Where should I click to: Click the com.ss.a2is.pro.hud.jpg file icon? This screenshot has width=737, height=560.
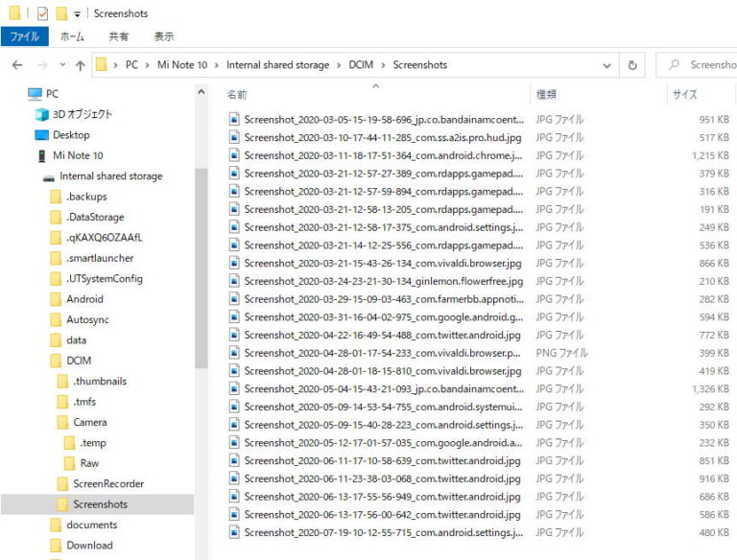(234, 137)
